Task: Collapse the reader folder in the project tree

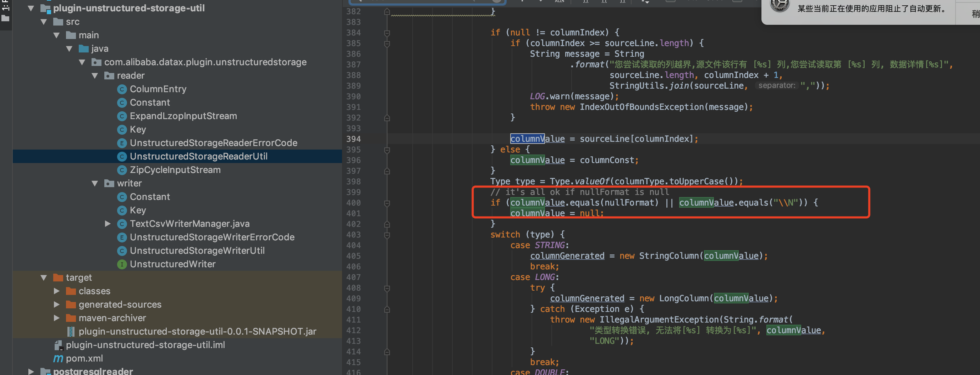Action: [95, 75]
